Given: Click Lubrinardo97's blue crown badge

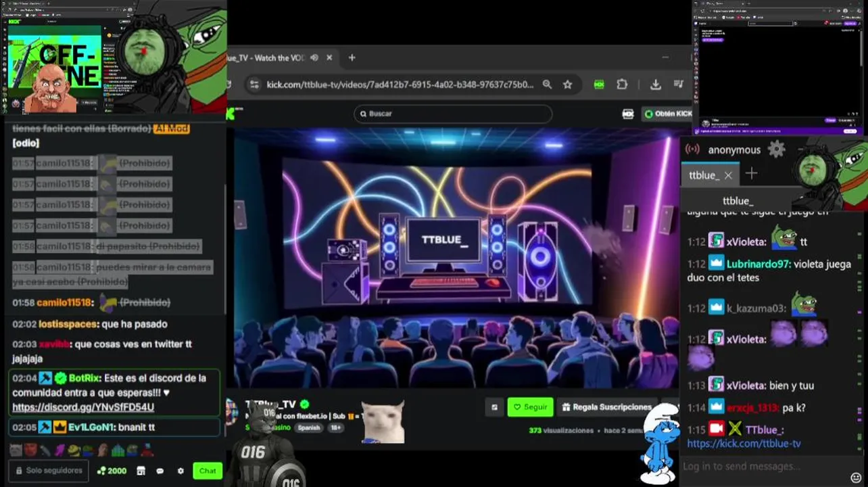Looking at the screenshot, I should [x=717, y=264].
